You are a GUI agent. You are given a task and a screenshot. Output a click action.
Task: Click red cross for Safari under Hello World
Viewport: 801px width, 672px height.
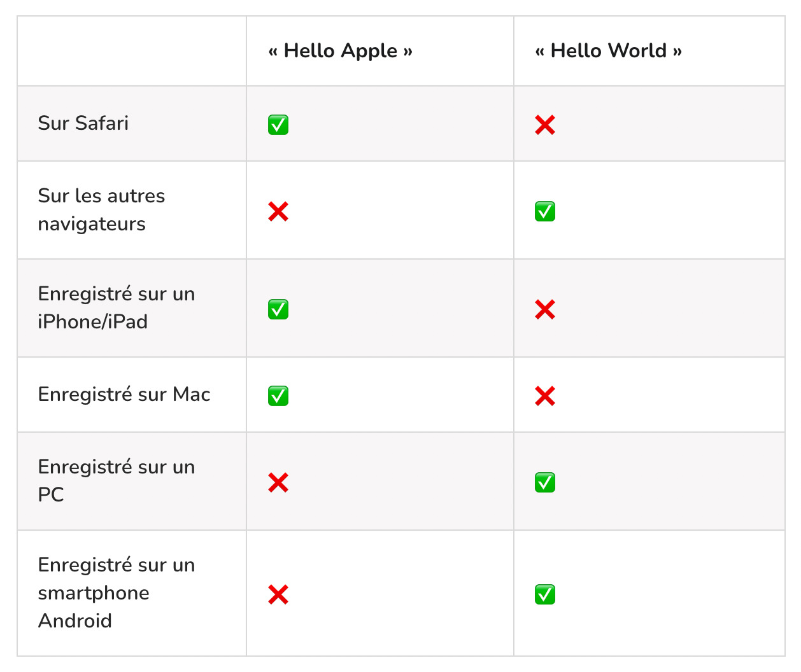click(545, 125)
